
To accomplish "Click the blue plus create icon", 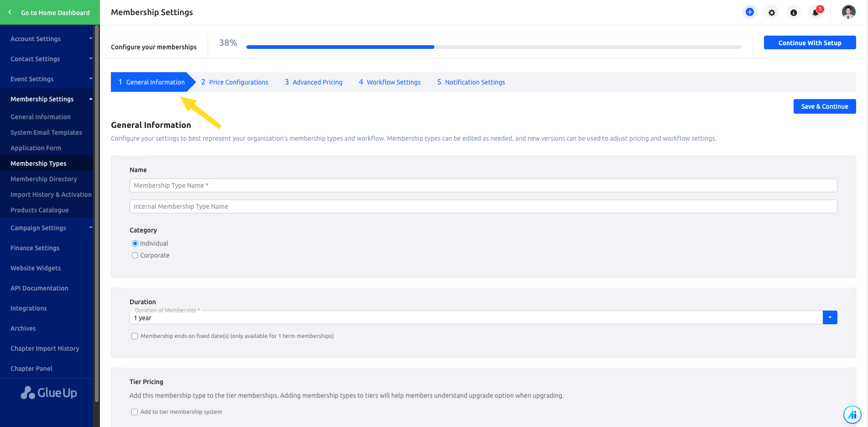I will coord(749,12).
